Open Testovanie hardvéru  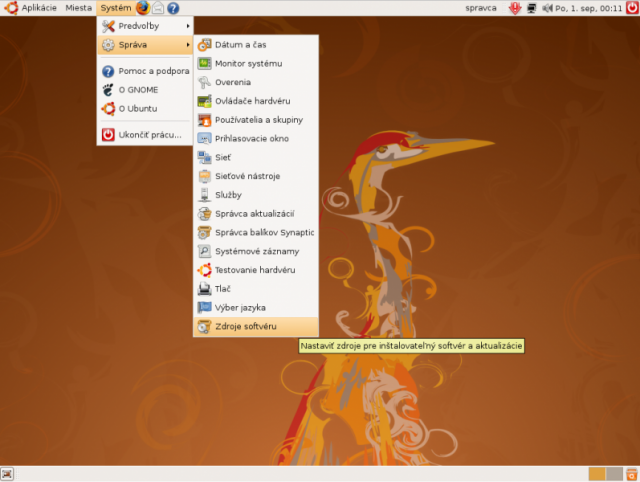point(256,270)
